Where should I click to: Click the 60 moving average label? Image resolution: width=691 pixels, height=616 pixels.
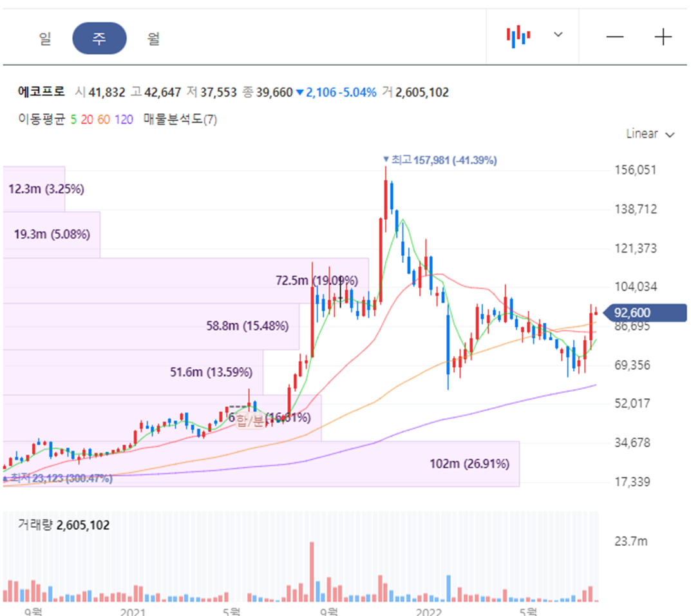(104, 119)
